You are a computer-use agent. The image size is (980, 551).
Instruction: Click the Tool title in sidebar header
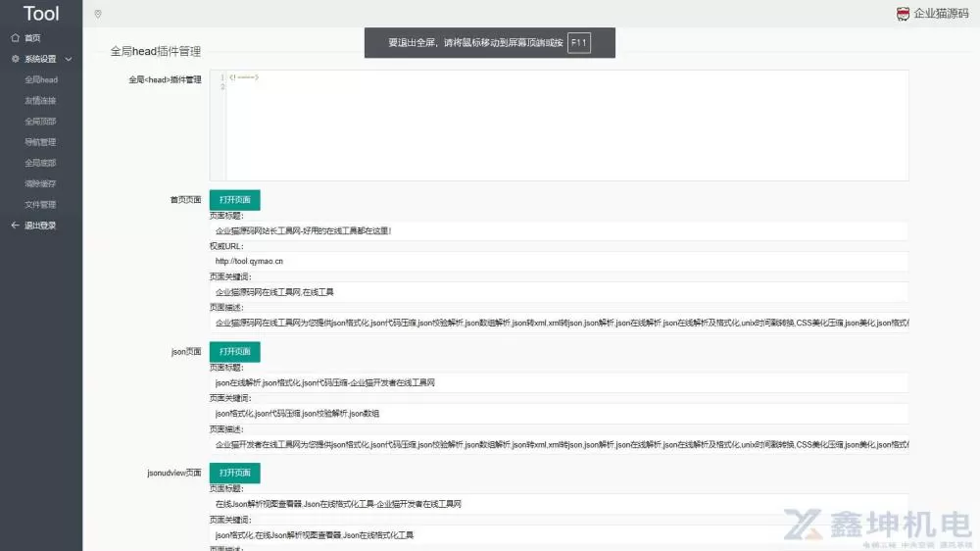coord(40,13)
